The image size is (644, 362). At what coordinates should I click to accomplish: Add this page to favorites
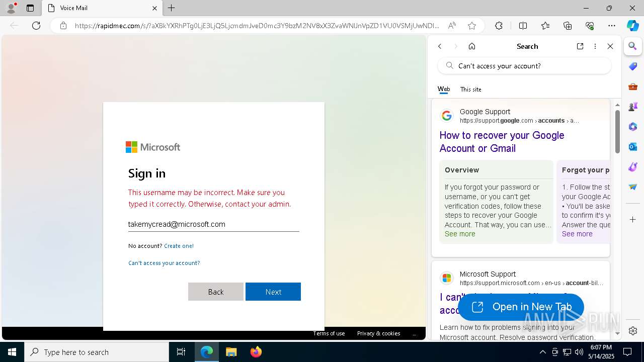click(471, 26)
